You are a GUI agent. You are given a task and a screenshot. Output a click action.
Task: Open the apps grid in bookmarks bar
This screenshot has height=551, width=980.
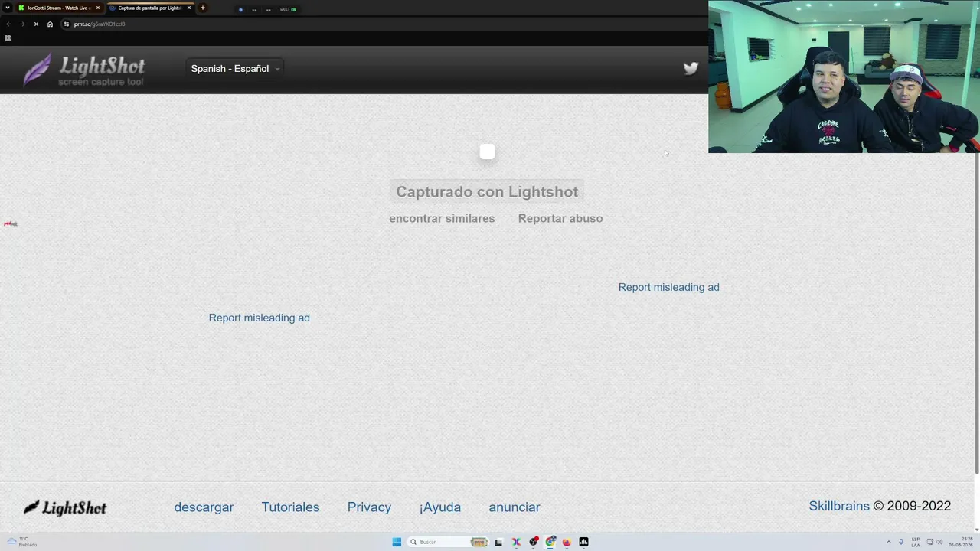[8, 38]
